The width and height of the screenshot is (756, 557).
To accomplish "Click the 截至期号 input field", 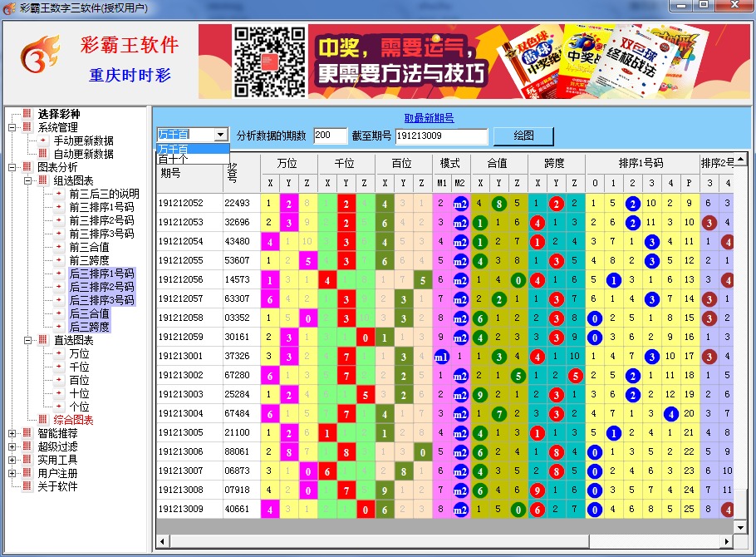I will coord(441,136).
